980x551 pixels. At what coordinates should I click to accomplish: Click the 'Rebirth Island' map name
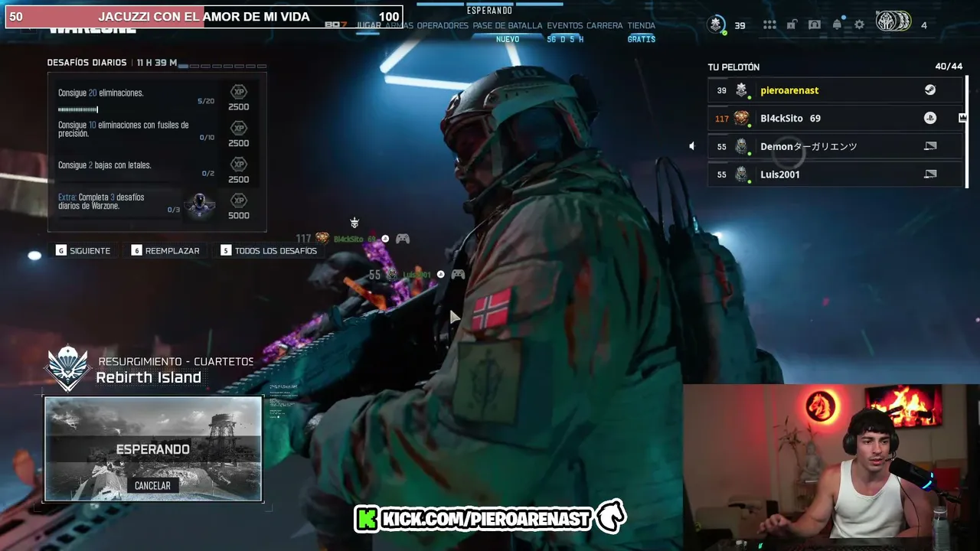click(x=149, y=377)
